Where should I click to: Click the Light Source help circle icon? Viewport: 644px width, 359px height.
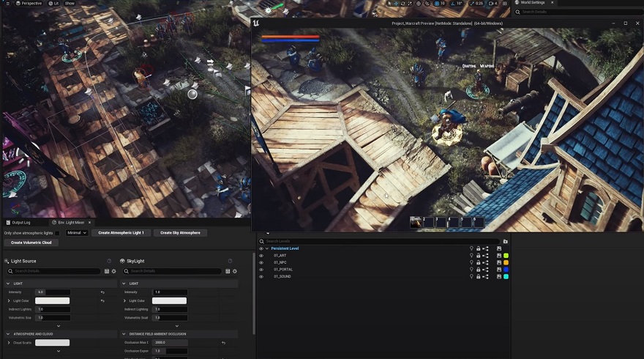coord(109,261)
